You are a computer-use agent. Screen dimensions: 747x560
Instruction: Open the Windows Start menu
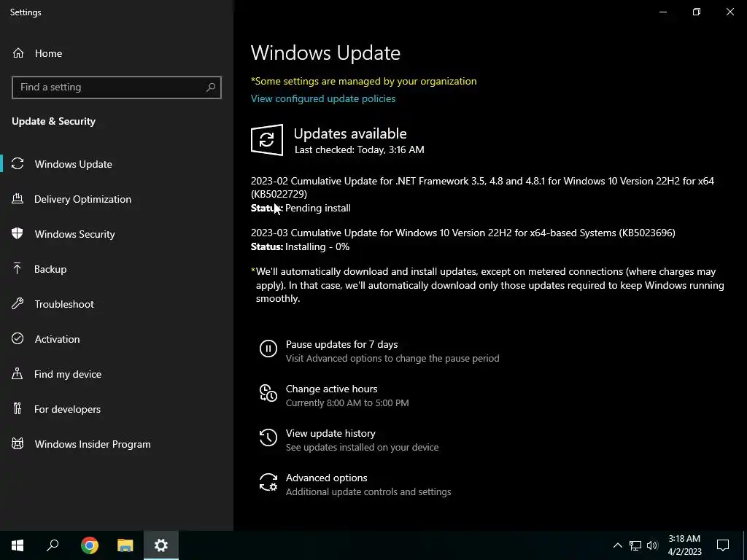tap(18, 545)
